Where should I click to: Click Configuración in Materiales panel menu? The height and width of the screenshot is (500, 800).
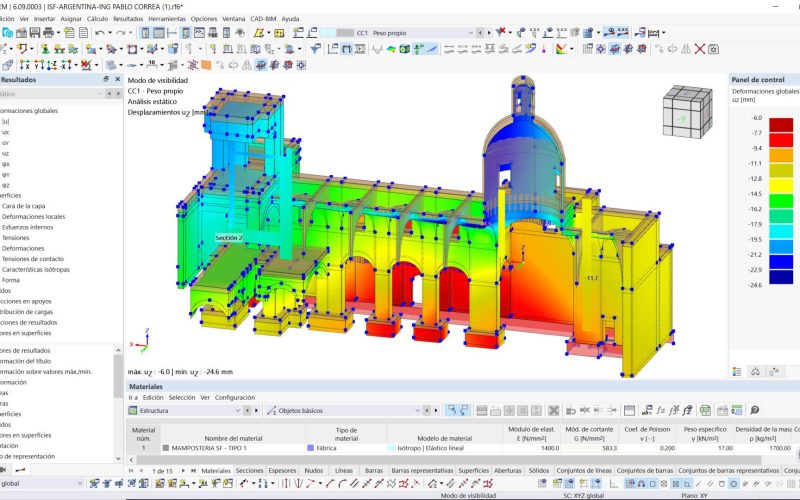click(x=235, y=397)
